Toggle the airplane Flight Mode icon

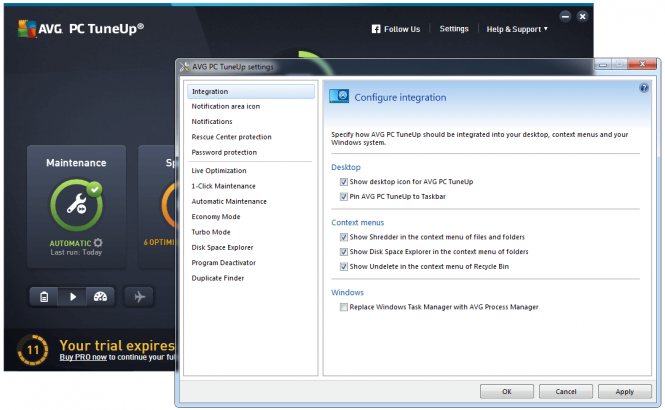tap(139, 296)
